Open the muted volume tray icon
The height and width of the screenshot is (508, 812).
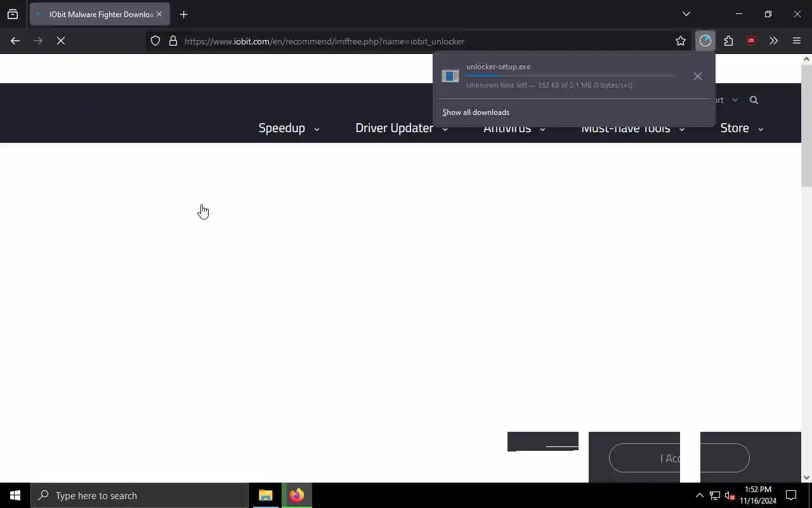click(730, 495)
